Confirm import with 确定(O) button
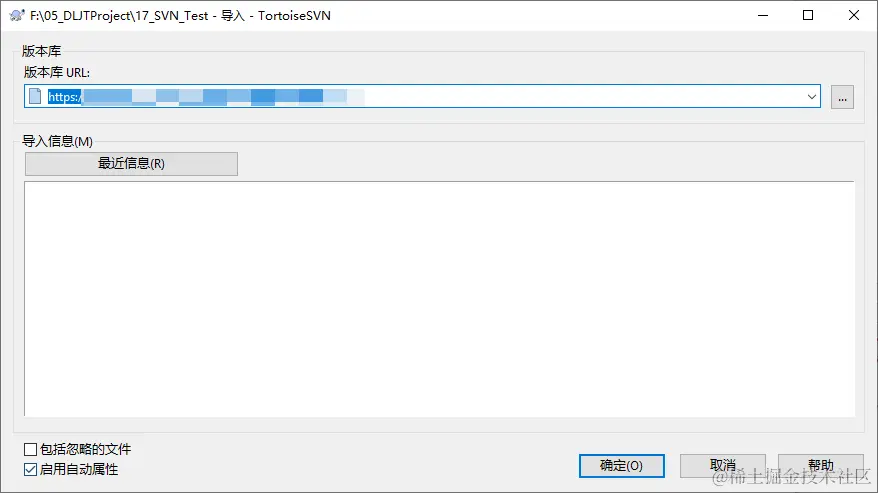The image size is (878, 493). pos(622,466)
